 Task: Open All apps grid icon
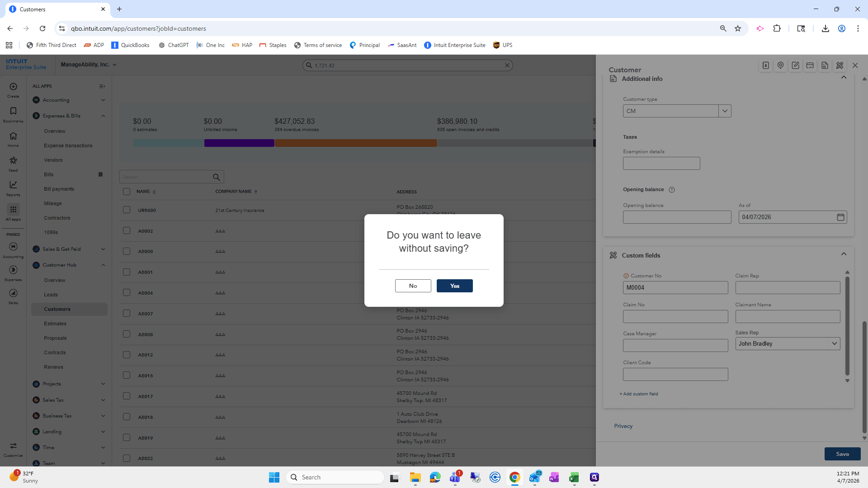coord(13,210)
